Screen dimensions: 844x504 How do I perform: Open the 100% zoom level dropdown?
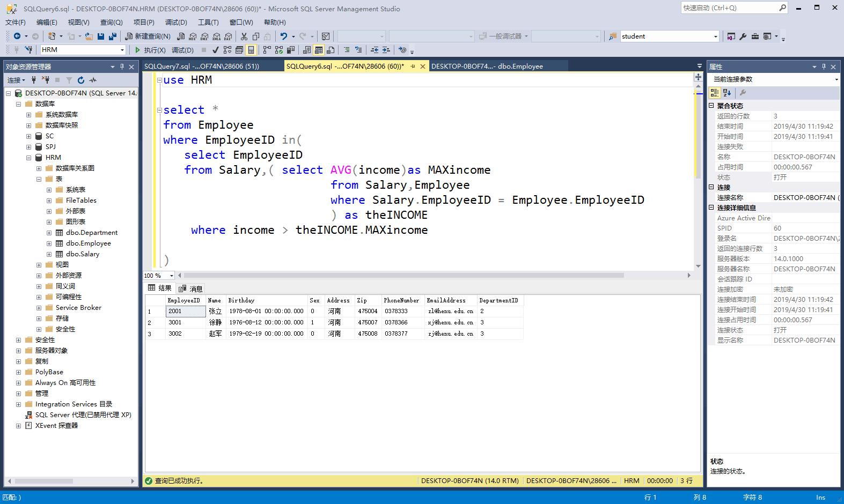coord(172,276)
